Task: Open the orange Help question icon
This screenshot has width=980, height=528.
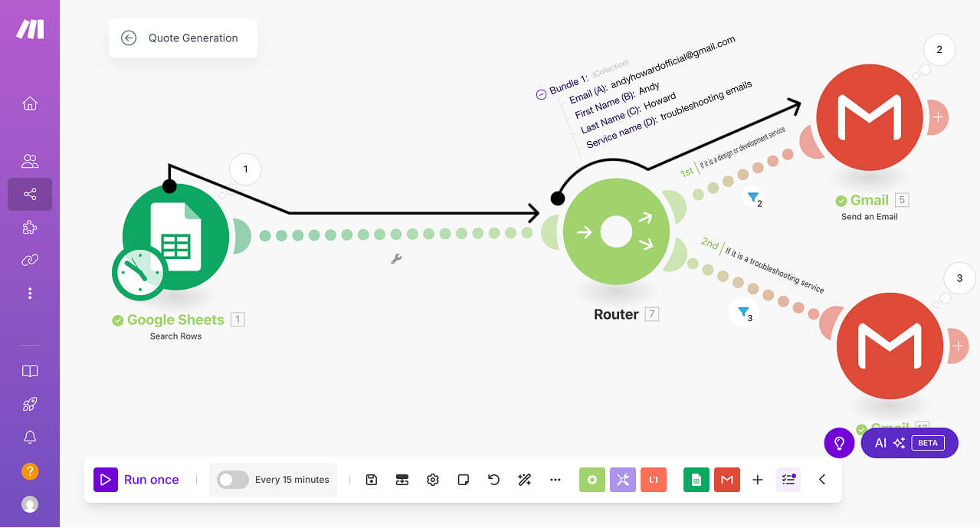Action: (30, 471)
